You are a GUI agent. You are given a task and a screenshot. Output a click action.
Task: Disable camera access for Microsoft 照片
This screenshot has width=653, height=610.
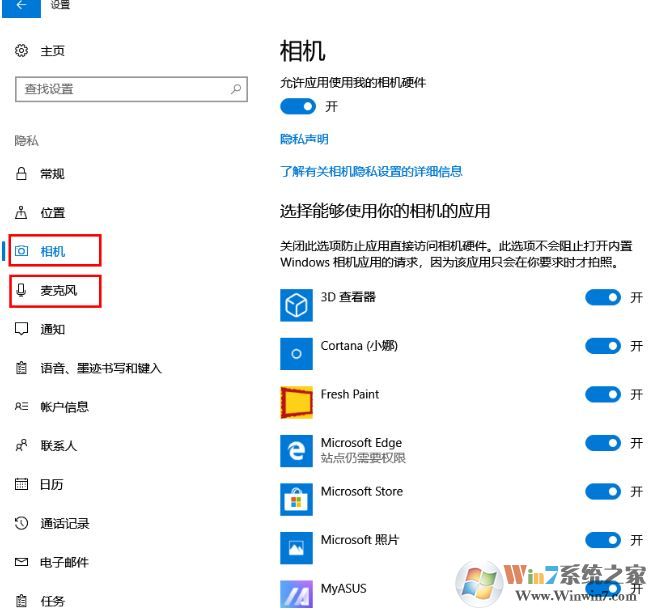pos(603,540)
